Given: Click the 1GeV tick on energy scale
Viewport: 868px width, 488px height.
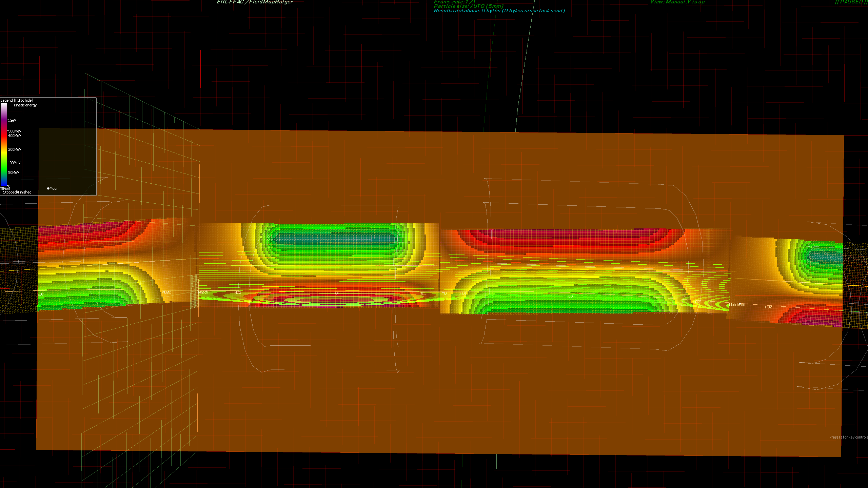Looking at the screenshot, I should (12, 120).
